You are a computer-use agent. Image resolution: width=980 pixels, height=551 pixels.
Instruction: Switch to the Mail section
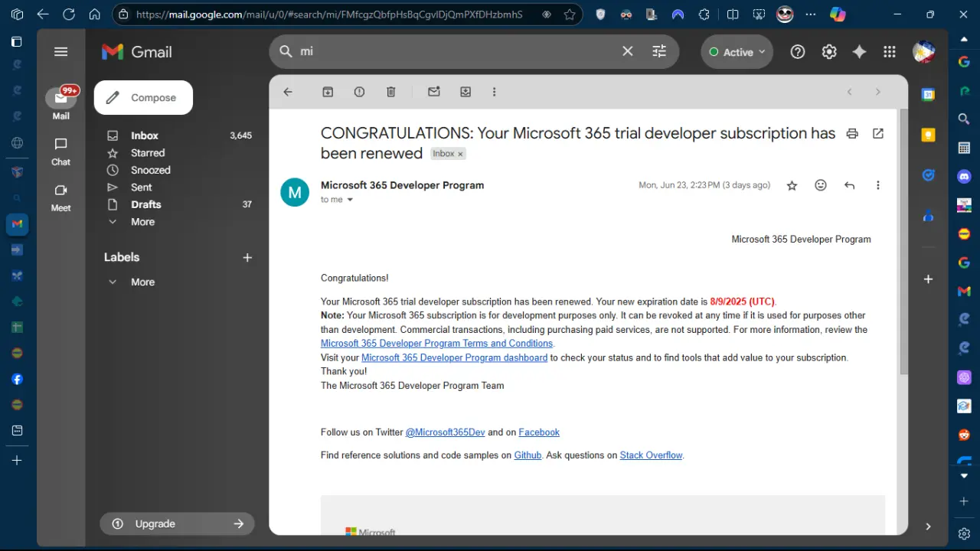click(x=60, y=103)
